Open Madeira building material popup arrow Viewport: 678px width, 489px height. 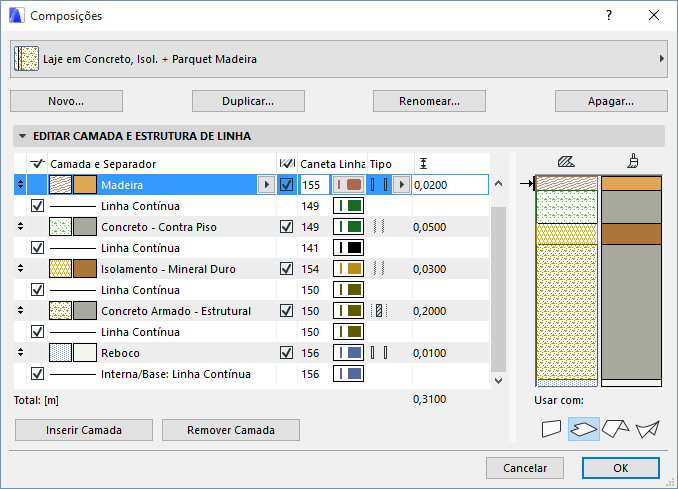pos(266,185)
